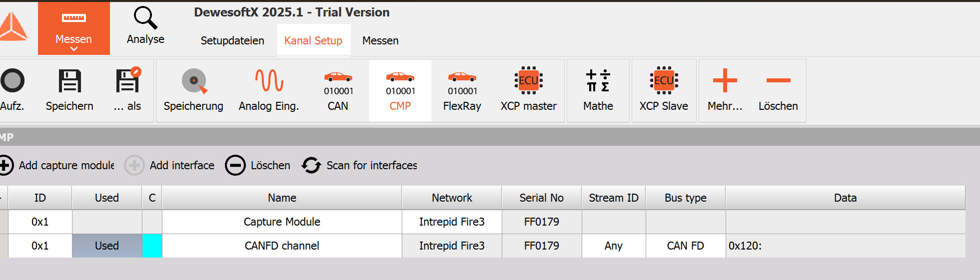Click the Mehr... plus icon

point(725,80)
